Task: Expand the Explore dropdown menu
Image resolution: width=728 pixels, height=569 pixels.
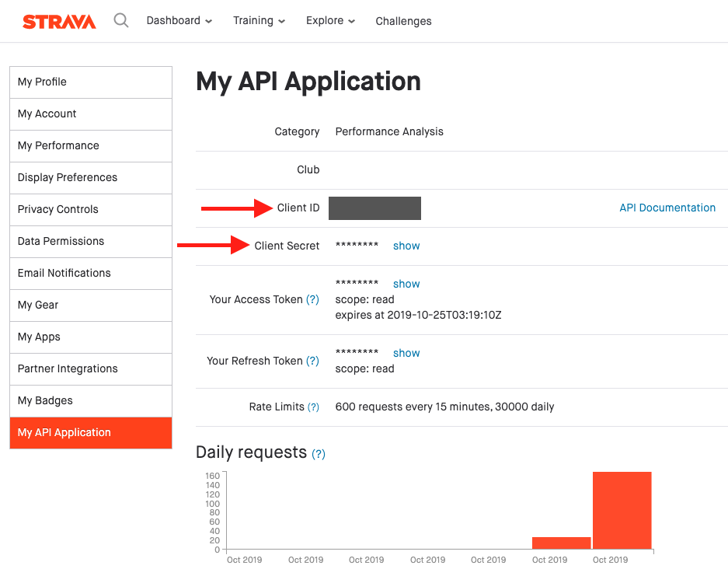Action: pyautogui.click(x=330, y=20)
